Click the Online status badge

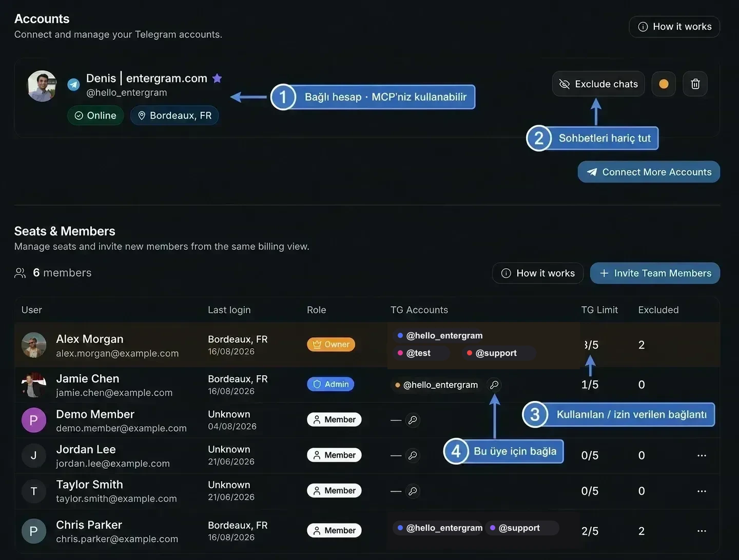click(x=95, y=115)
